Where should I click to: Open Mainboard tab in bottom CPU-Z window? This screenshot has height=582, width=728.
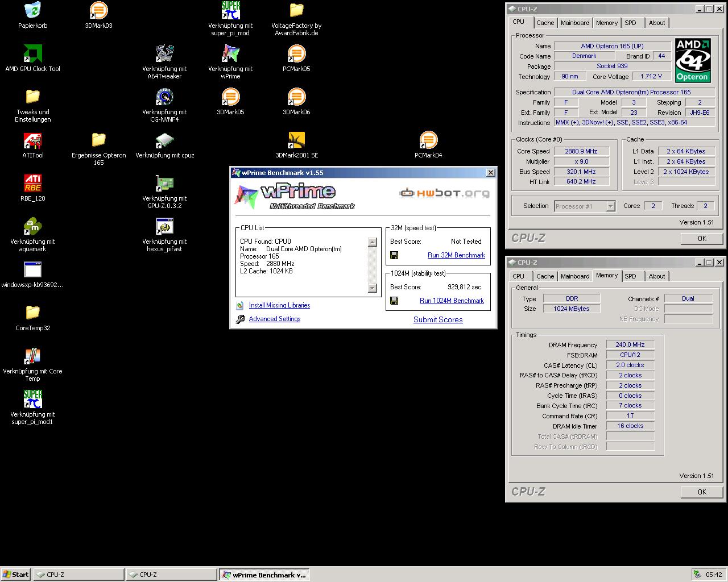[575, 276]
